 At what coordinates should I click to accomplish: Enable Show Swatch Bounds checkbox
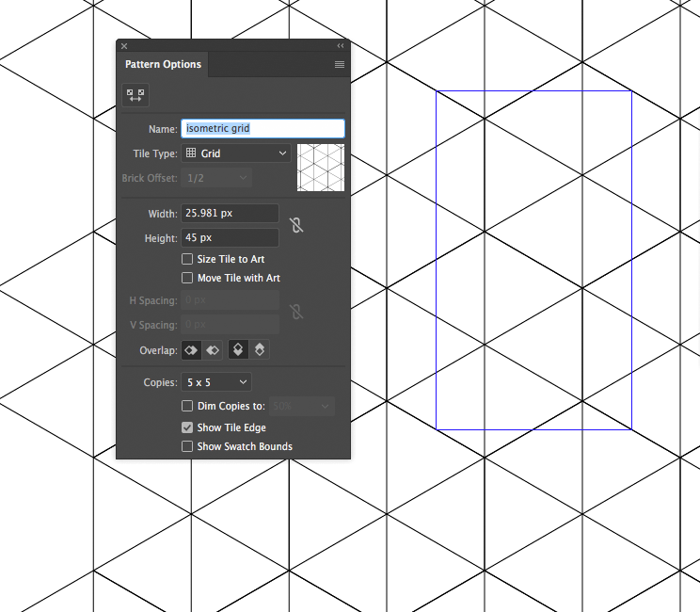click(187, 446)
